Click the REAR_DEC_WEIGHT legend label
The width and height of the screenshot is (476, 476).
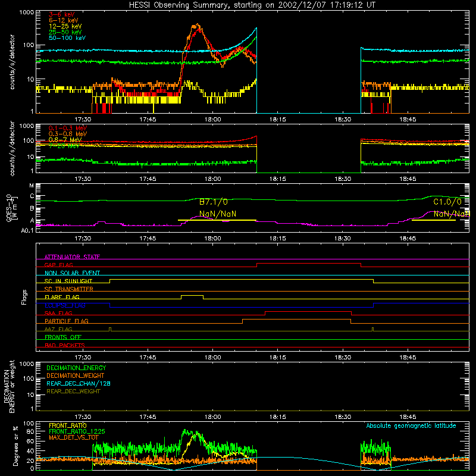pos(73,392)
